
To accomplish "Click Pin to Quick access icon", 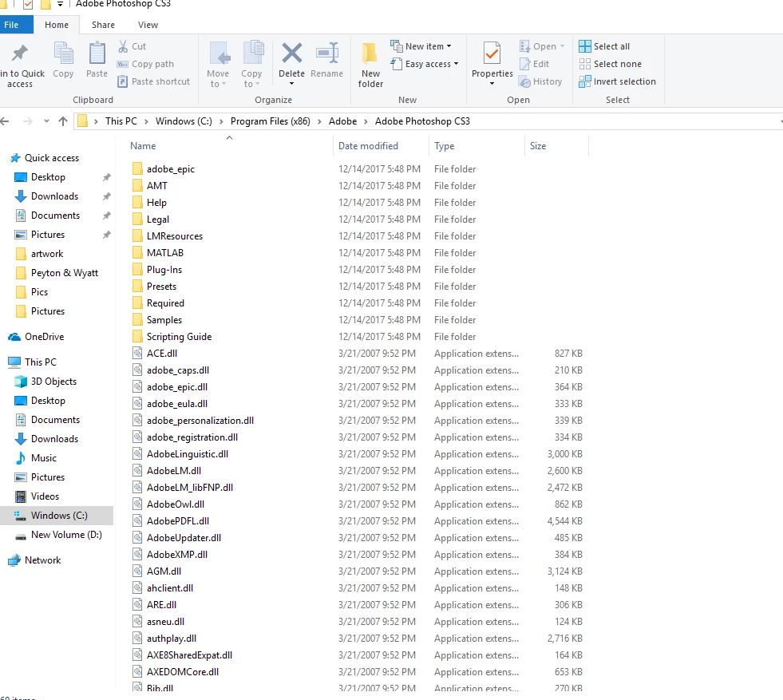I will [20, 53].
